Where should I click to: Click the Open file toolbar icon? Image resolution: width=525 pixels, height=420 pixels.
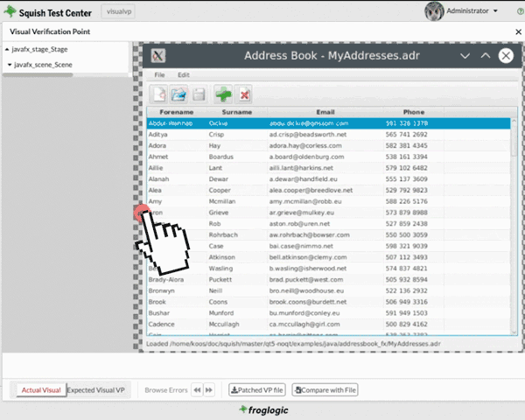coord(179,94)
